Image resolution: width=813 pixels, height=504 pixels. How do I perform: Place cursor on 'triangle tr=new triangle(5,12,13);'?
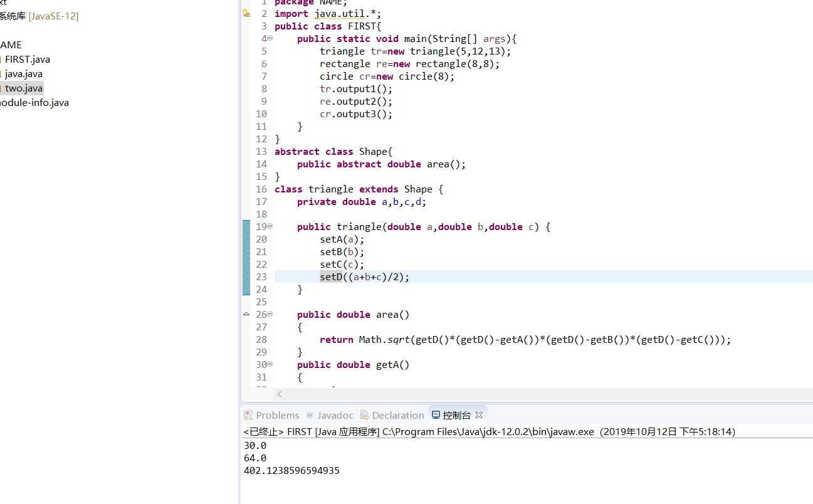tap(416, 51)
